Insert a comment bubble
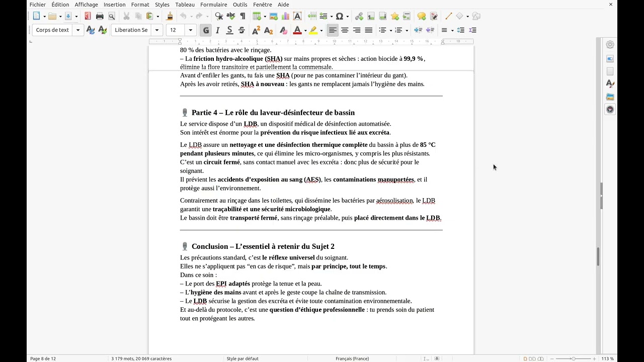The image size is (644, 362). [422, 16]
